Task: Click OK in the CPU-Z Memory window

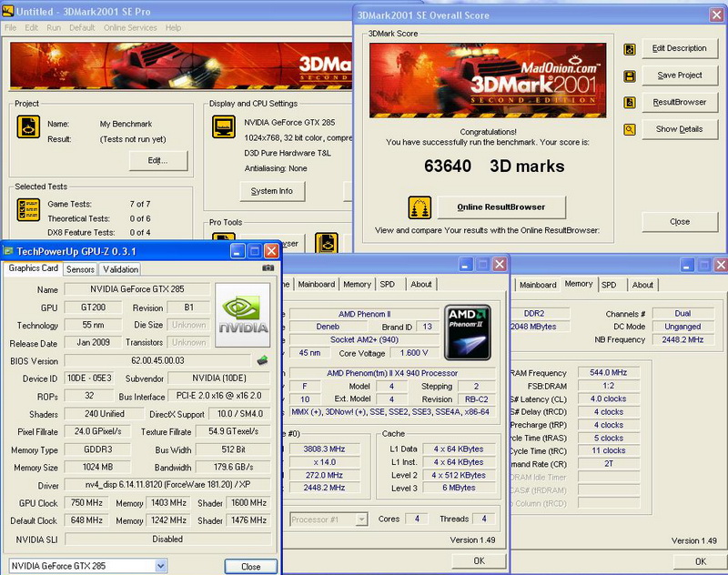Action: tap(700, 561)
